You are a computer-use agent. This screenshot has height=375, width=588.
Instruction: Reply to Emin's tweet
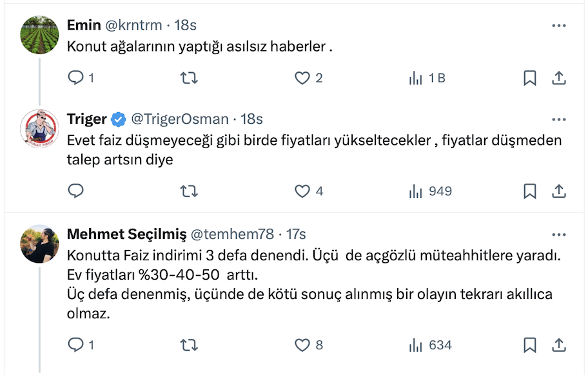[76, 78]
